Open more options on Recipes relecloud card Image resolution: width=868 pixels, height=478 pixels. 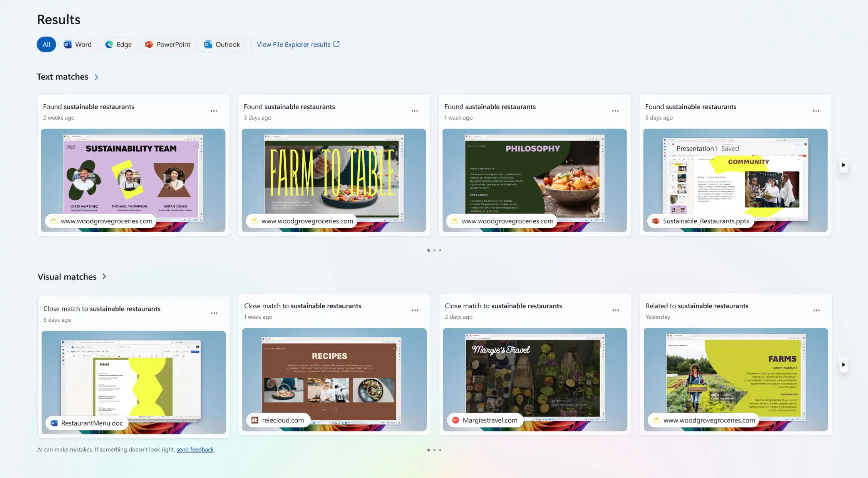coord(415,310)
